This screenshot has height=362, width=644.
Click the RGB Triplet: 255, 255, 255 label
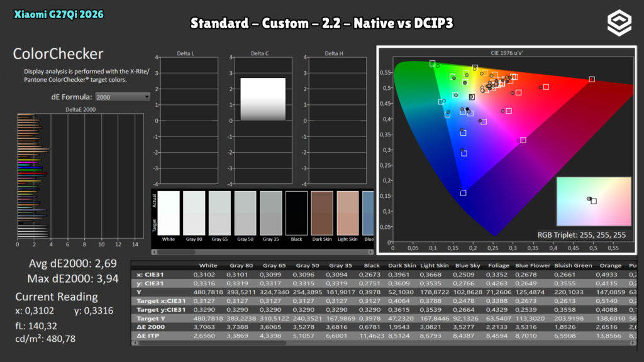[582, 235]
